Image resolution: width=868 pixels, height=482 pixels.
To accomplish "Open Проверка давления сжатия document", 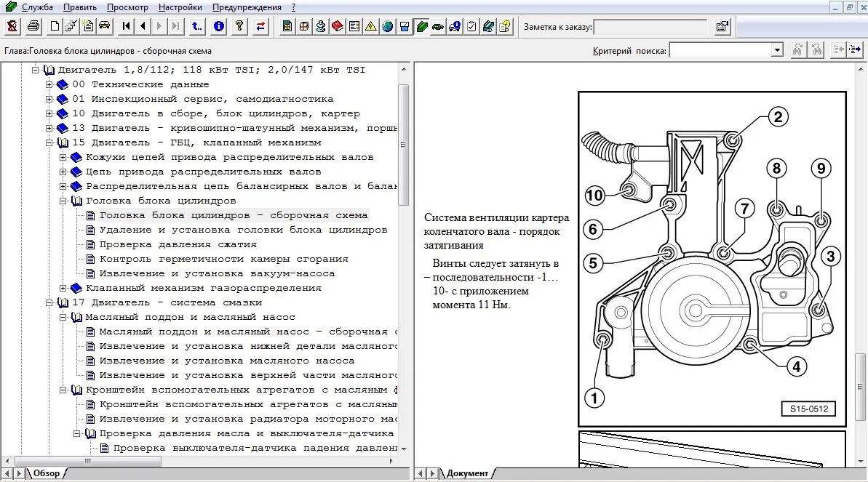I will coord(178,244).
